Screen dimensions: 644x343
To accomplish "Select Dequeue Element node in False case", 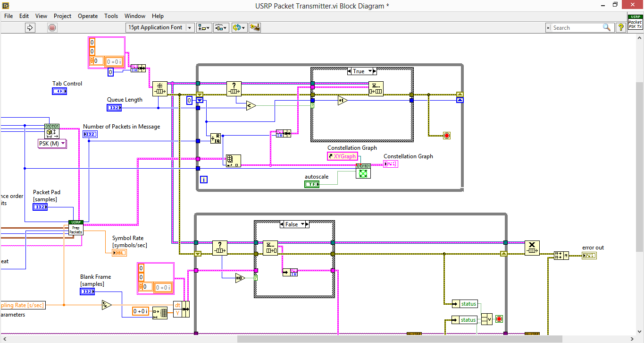I will point(270,248).
